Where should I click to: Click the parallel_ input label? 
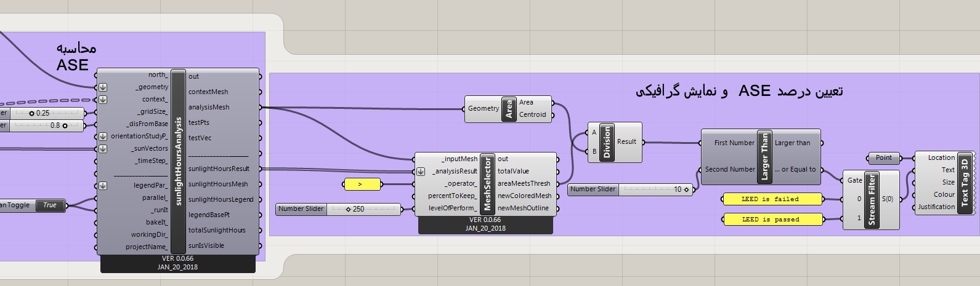[x=155, y=198]
